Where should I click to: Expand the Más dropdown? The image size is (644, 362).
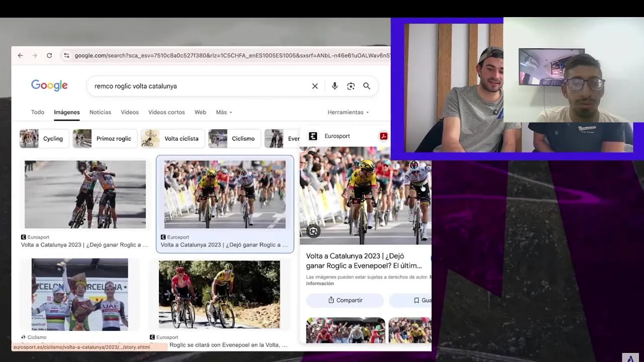pos(224,112)
